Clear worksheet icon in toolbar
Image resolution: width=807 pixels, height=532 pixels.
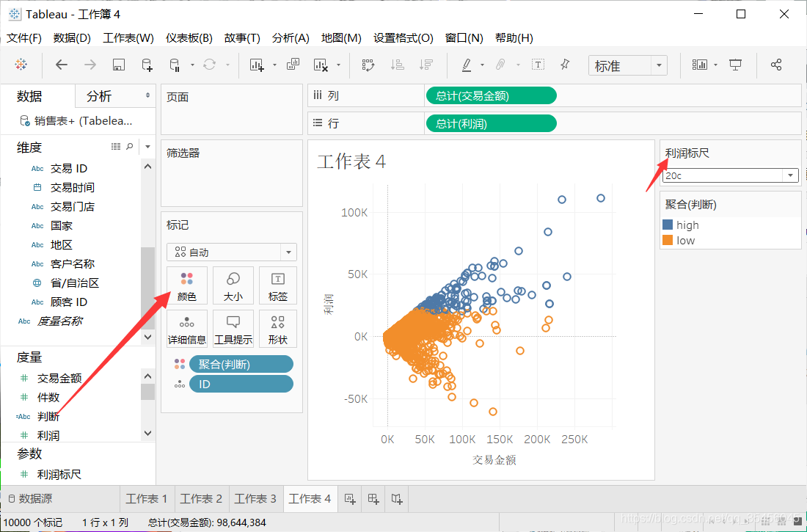(321, 65)
